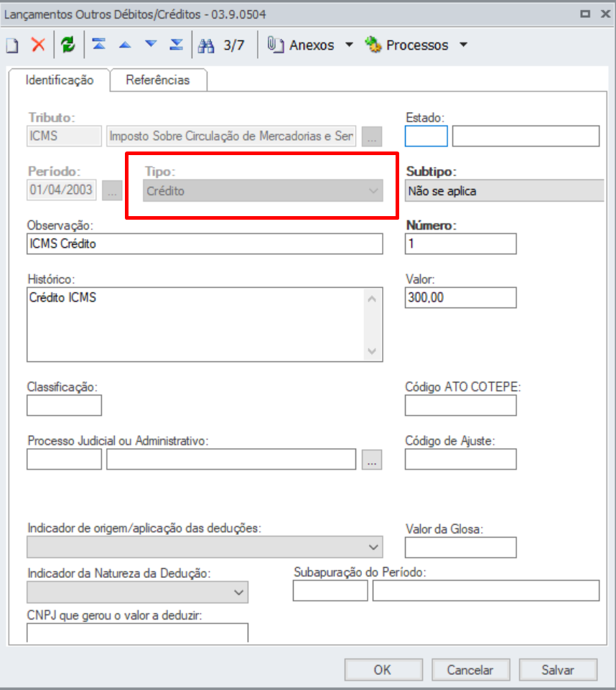Go to previous record up arrow
The width and height of the screenshot is (616, 690).
[x=125, y=45]
